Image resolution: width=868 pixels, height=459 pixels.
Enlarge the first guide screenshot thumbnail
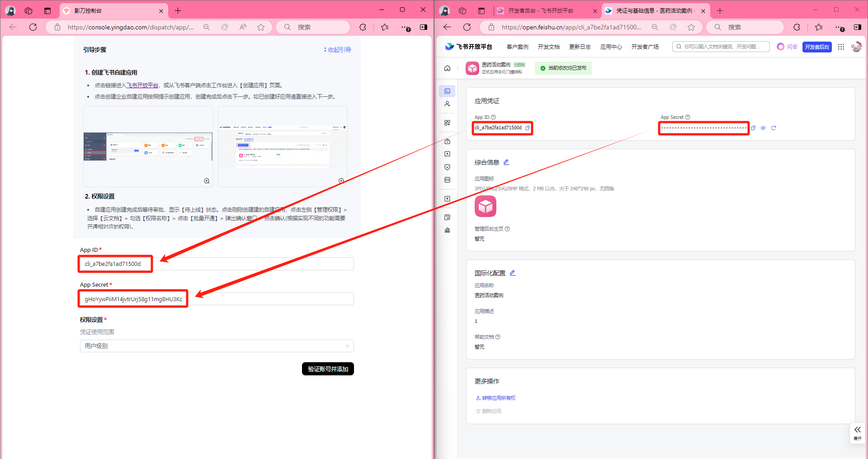click(207, 181)
